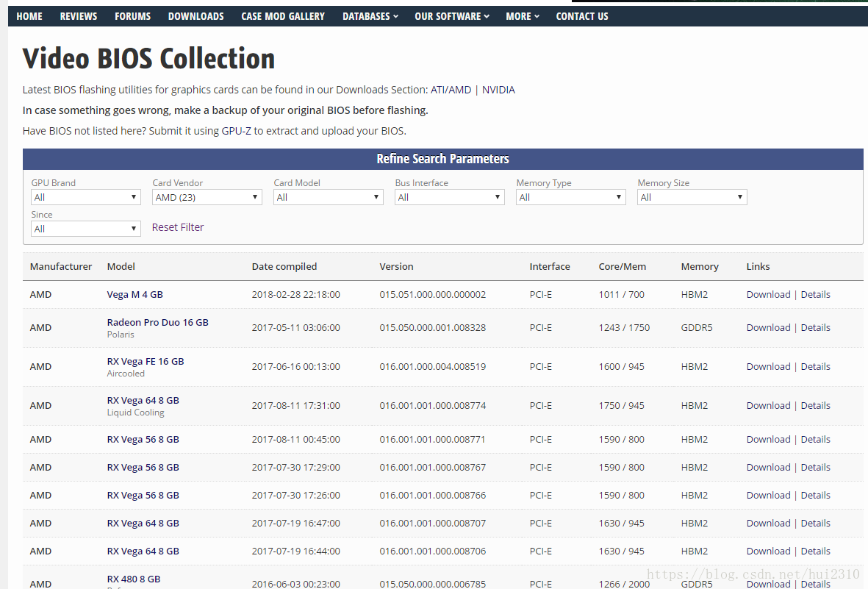Expand the Card Model filter dropdown
This screenshot has width=868, height=589.
point(328,197)
